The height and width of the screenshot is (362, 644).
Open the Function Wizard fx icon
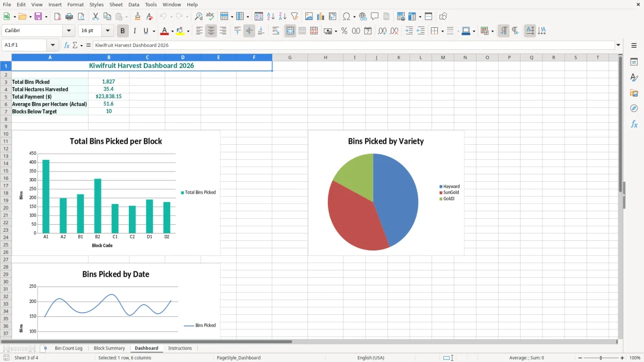(67, 46)
